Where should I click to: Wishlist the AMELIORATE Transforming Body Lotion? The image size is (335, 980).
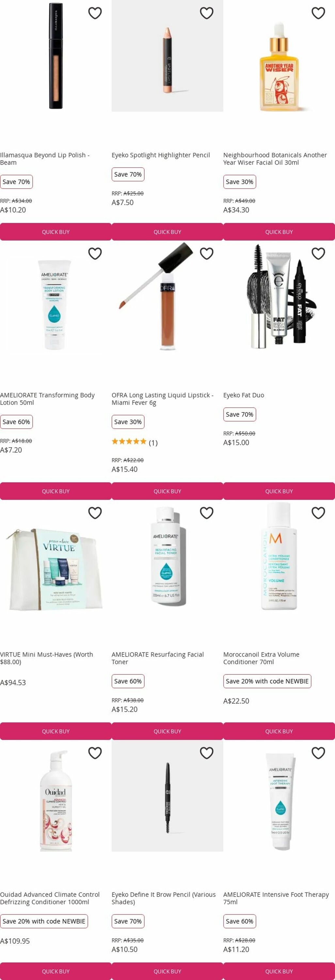pos(95,253)
